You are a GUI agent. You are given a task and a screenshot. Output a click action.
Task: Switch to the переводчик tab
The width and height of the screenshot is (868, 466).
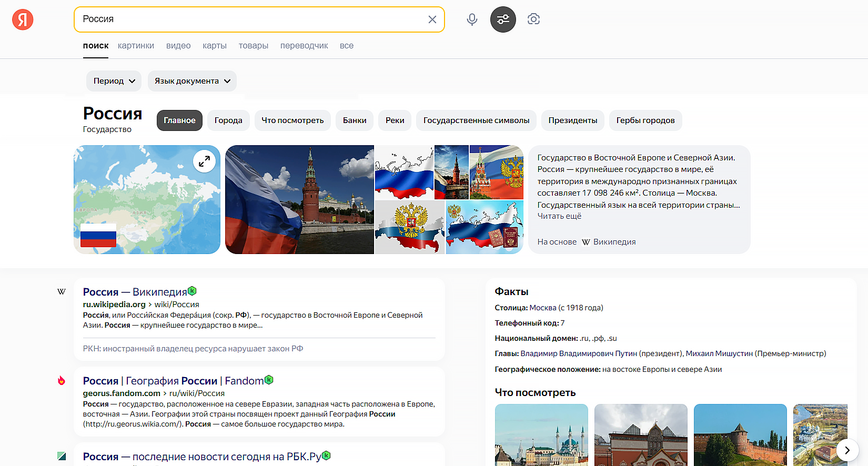[x=304, y=46]
